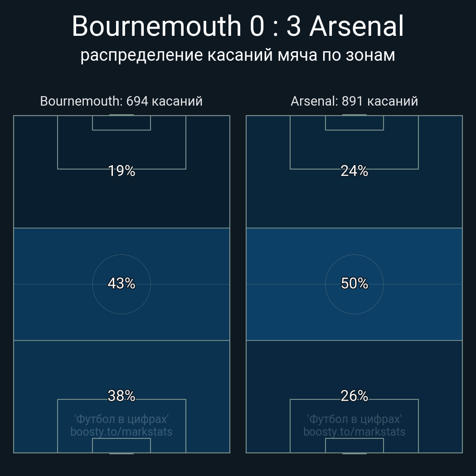Screen dimensions: 476x476
Task: Click 'Футбол в цифрах' watermark on Bournemouth pitch
Action: pyautogui.click(x=121, y=419)
